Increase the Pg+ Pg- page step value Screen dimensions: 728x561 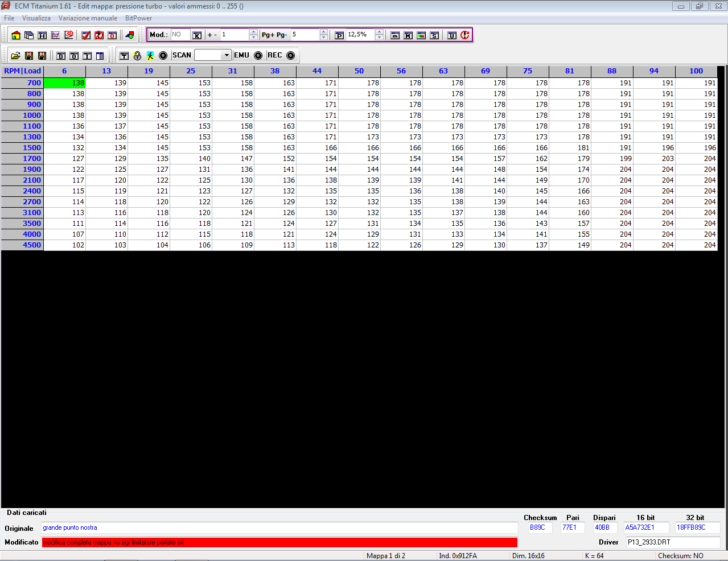[x=323, y=32]
